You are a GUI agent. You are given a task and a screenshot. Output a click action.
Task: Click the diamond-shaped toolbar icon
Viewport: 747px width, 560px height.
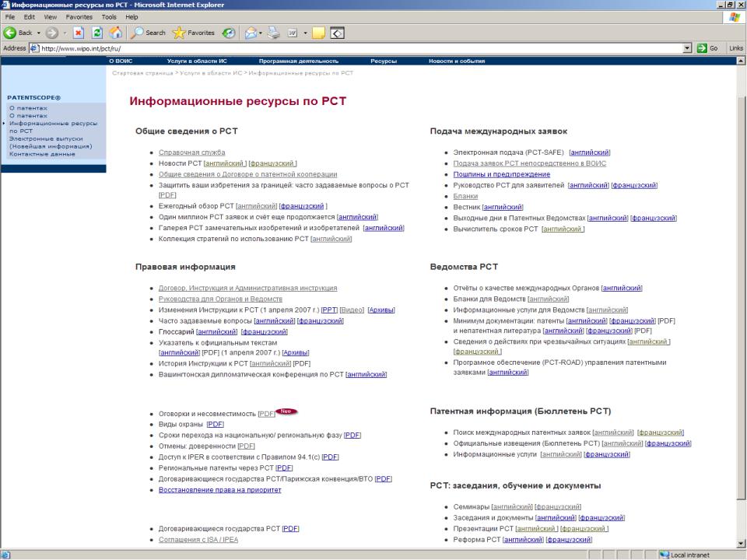(337, 33)
